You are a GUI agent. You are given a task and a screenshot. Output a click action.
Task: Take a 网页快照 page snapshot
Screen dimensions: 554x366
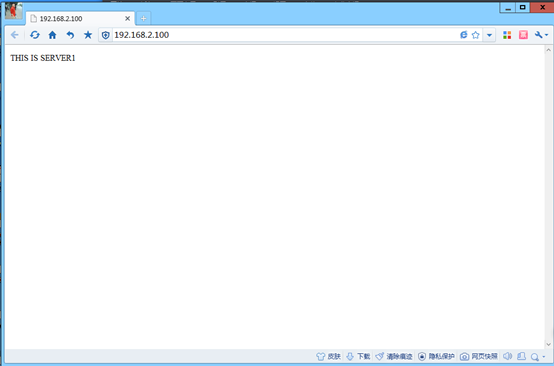pyautogui.click(x=479, y=356)
